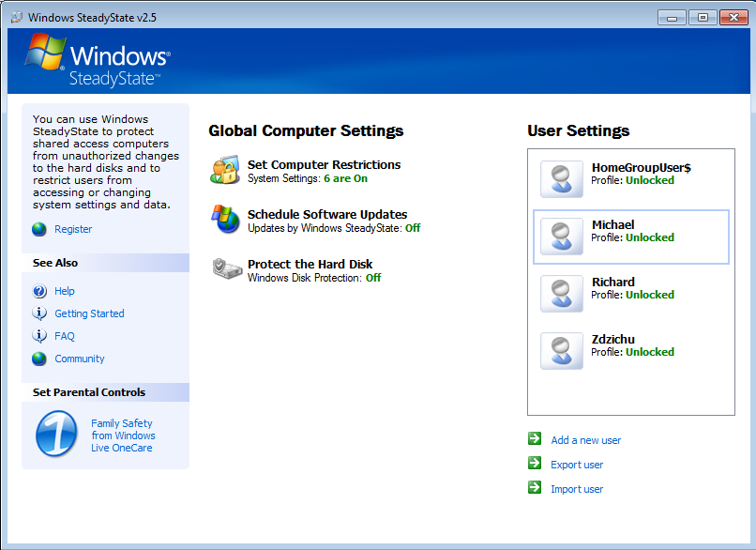Click the green arrow next to Import user
This screenshot has height=550, width=756.
coord(535,488)
